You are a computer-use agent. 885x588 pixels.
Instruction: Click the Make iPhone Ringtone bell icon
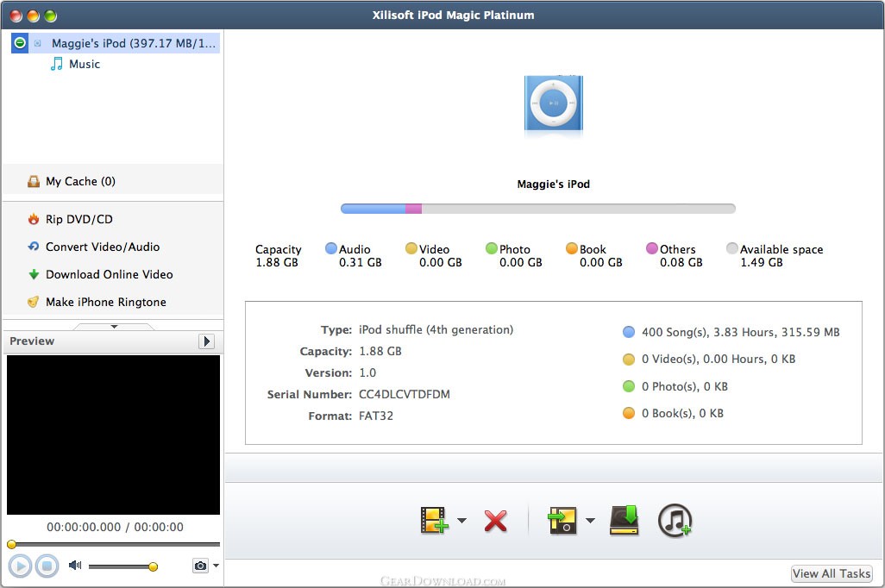coord(34,302)
